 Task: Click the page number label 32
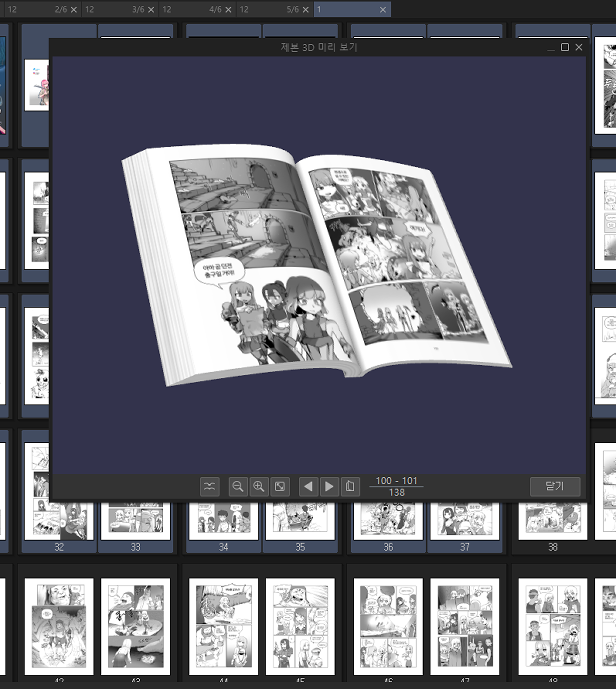(x=59, y=547)
